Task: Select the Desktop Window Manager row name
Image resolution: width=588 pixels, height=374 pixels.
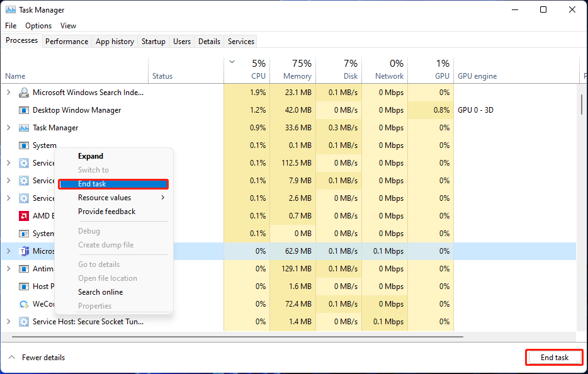Action: pos(77,110)
